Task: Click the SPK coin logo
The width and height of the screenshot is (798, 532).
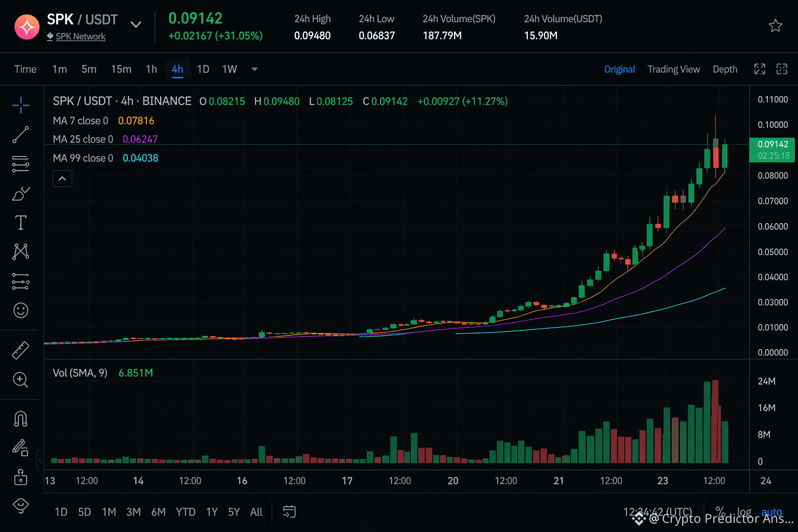Action: 27,27
